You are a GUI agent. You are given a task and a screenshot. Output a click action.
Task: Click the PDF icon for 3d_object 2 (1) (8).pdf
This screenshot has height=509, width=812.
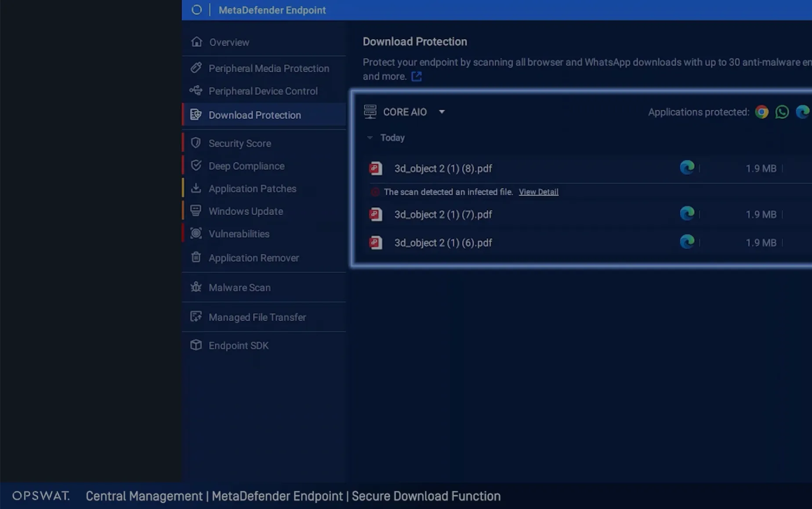(376, 168)
